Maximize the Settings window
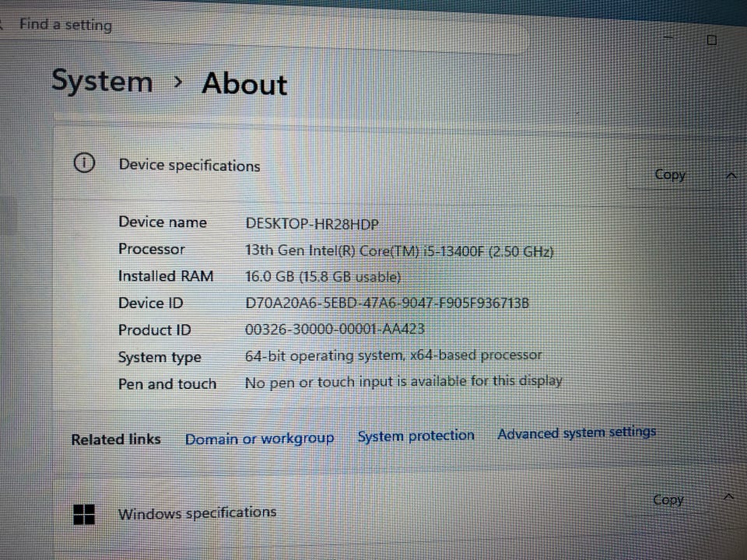747x560 pixels. tap(712, 40)
